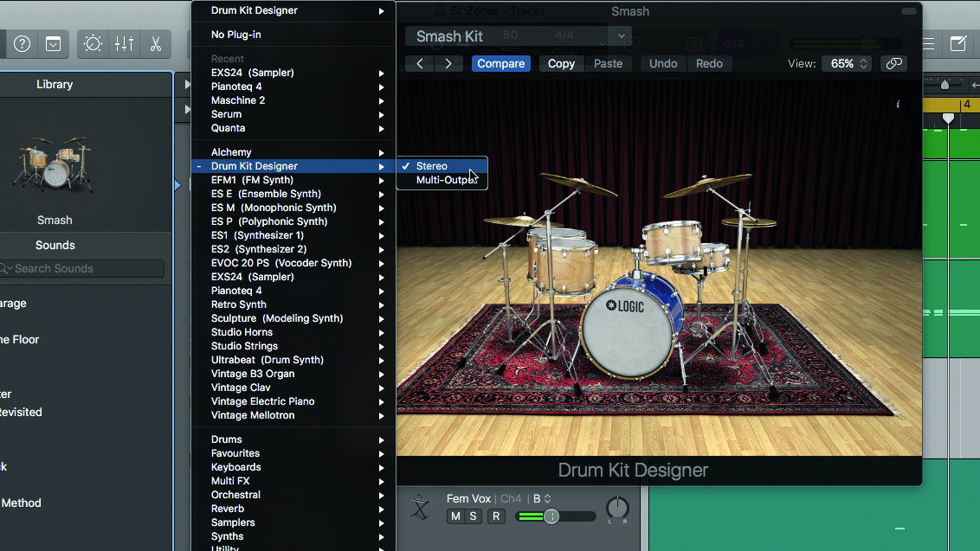This screenshot has height=551, width=980.
Task: Click the Redo button
Action: tap(709, 64)
